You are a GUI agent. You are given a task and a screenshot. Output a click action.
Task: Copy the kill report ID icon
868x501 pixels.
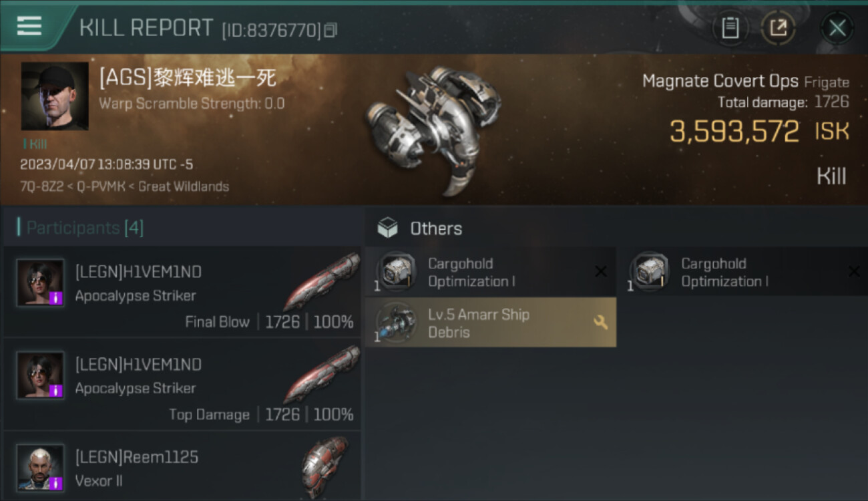click(x=331, y=30)
